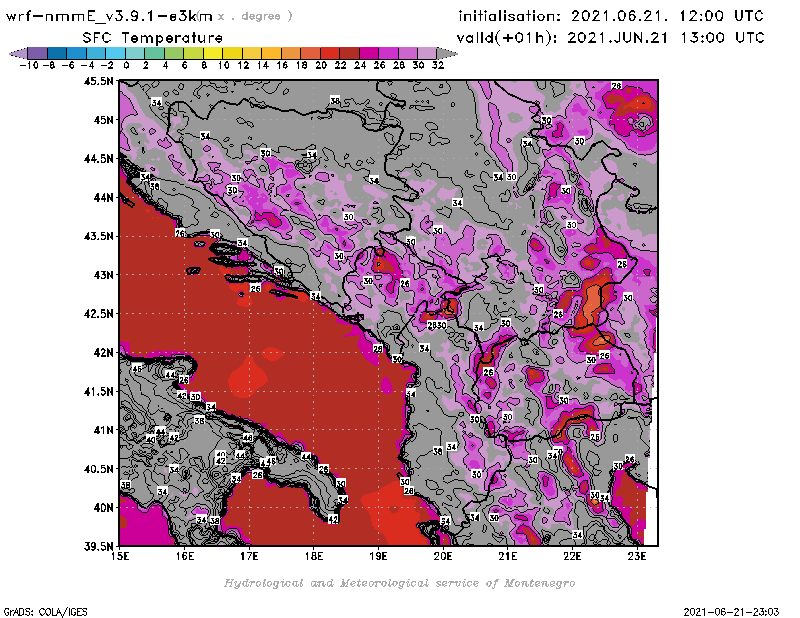Click the legend swatch between 28 and 30
This screenshot has width=800, height=618.
click(408, 53)
